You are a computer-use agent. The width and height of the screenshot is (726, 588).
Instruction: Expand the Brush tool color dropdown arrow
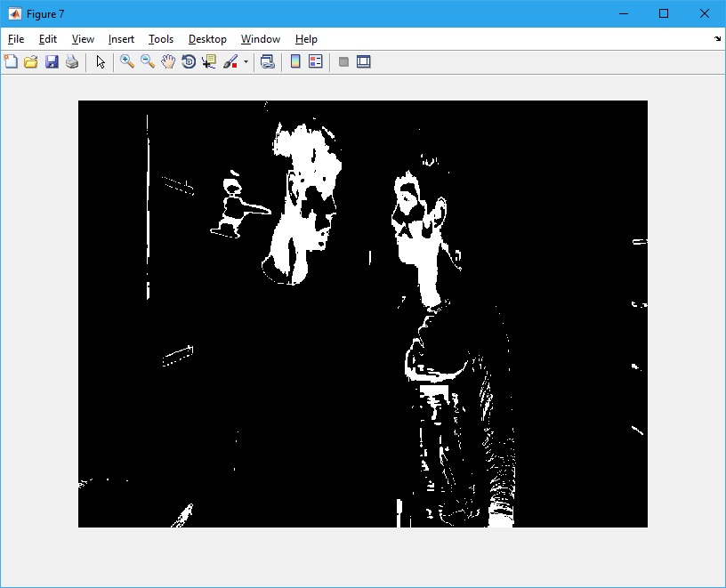pos(246,62)
